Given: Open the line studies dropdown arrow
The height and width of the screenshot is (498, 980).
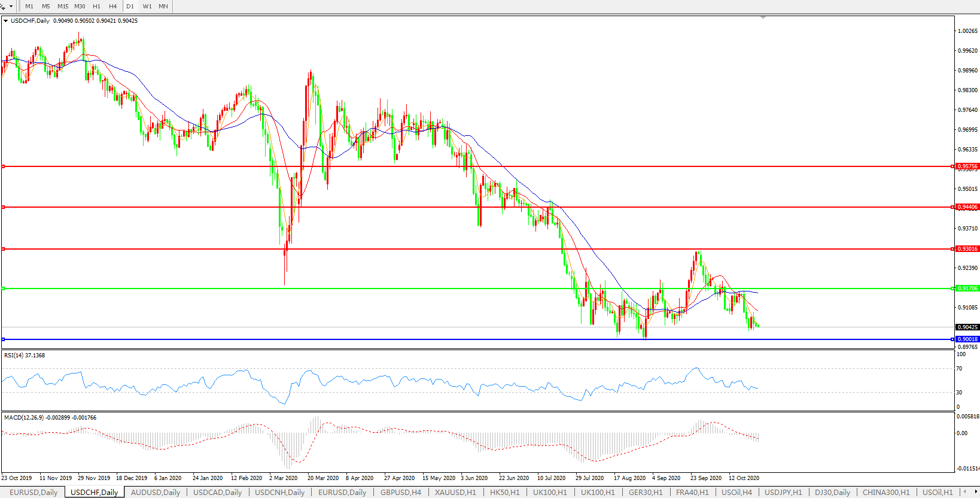Looking at the screenshot, I should pos(11,6).
